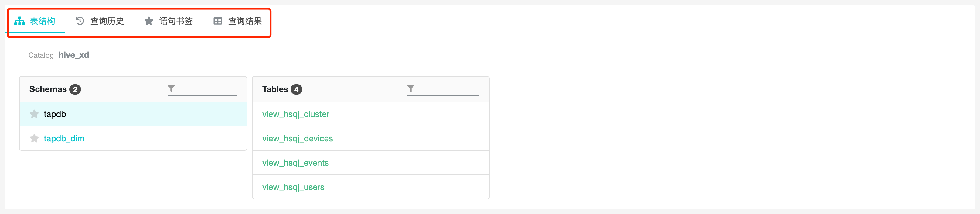This screenshot has width=980, height=214.
Task: Click the statement bookmark star icon
Action: [x=149, y=21]
